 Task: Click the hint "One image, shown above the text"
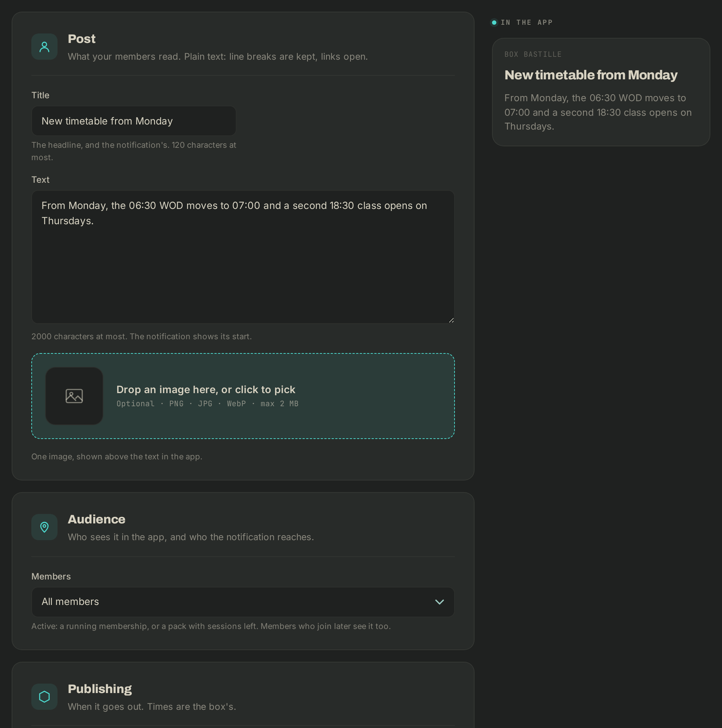point(117,457)
